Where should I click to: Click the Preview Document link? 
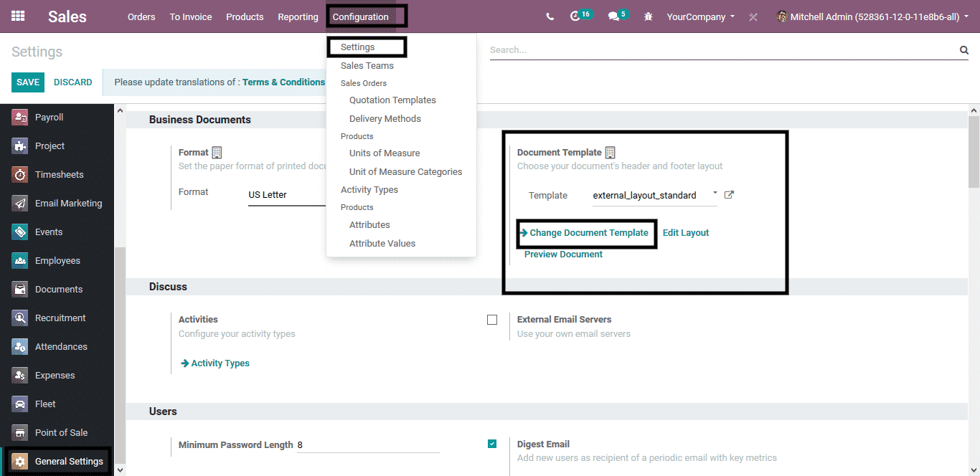pyautogui.click(x=563, y=254)
